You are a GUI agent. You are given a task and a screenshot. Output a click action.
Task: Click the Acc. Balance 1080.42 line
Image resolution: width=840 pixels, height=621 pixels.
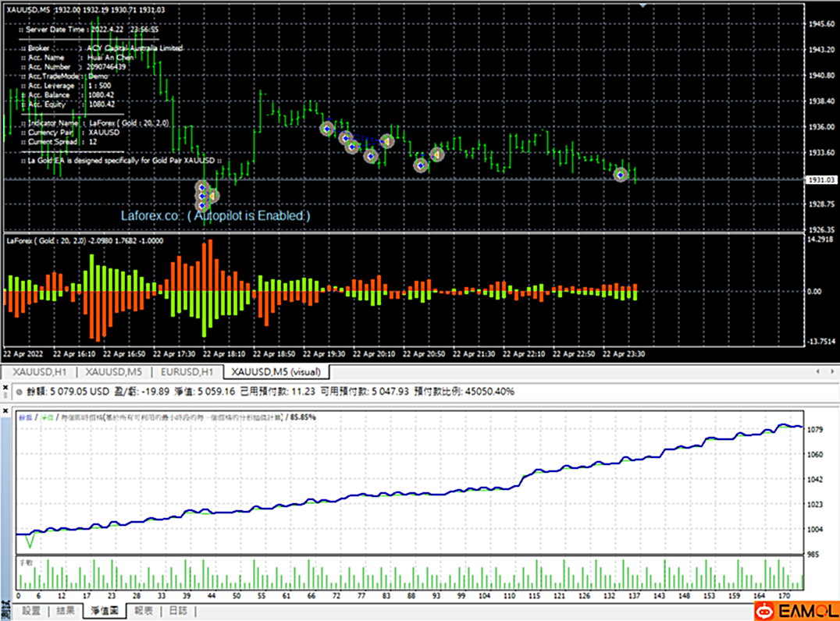(x=67, y=94)
